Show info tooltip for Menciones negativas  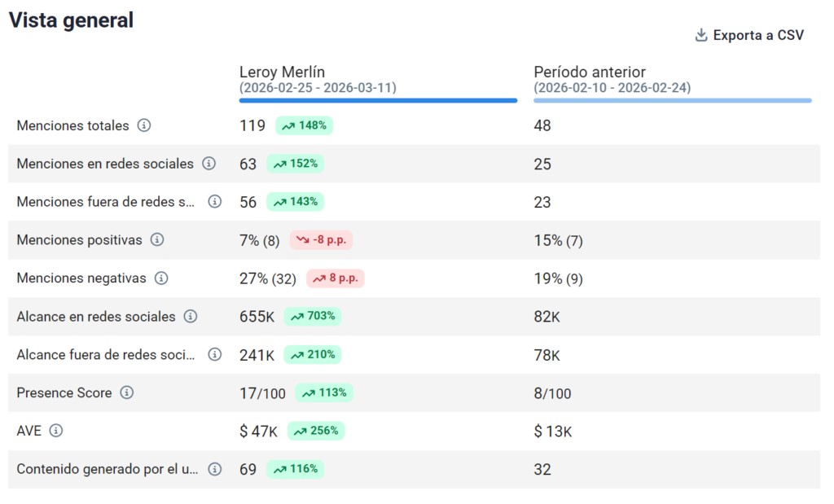tap(161, 278)
